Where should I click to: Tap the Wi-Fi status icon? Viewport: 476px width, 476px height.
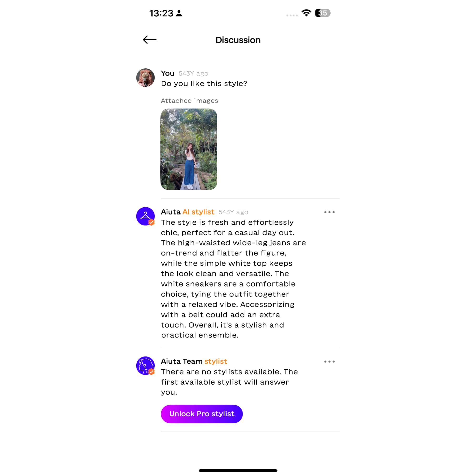(306, 13)
